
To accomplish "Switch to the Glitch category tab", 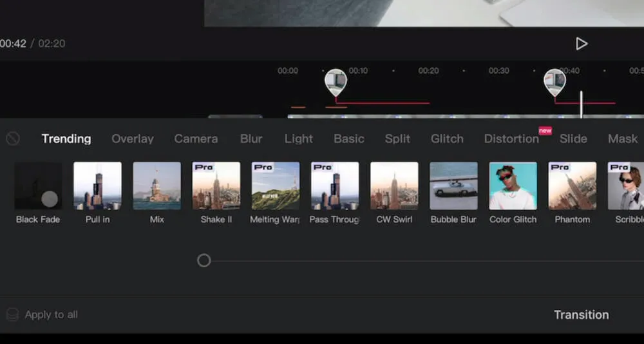I will pos(447,139).
